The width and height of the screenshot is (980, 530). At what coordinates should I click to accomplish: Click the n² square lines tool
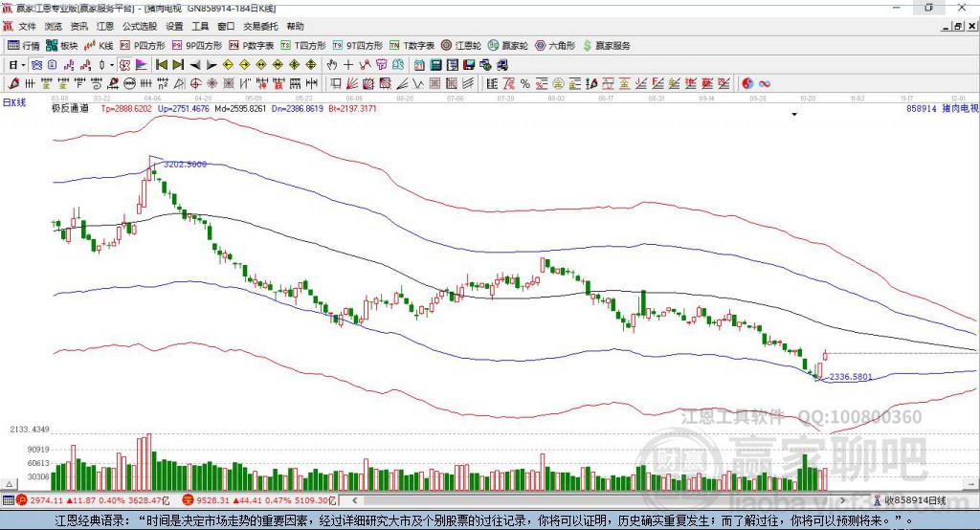pos(163,83)
